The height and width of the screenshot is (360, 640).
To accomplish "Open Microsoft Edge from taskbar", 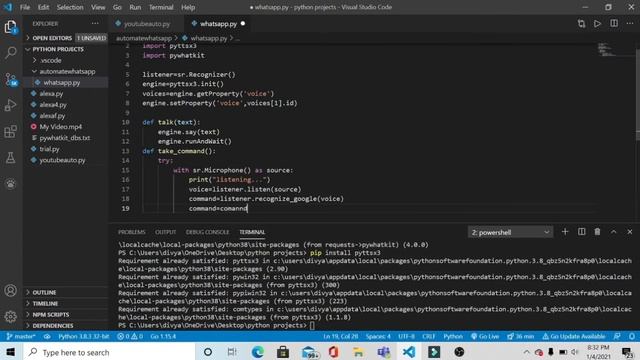I will click(x=258, y=351).
